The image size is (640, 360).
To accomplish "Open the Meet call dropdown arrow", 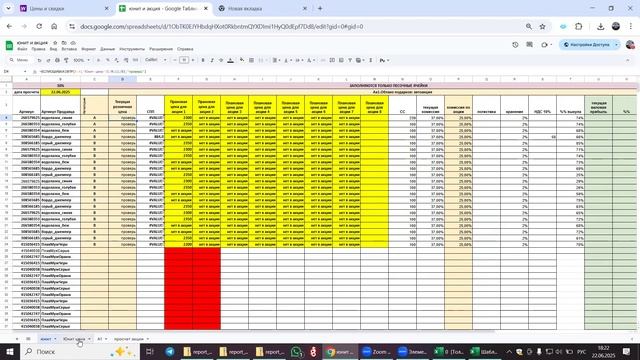I will coord(551,44).
